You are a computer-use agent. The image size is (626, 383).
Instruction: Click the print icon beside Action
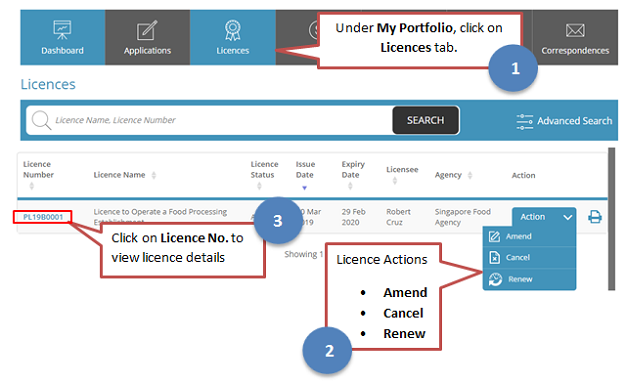(595, 217)
